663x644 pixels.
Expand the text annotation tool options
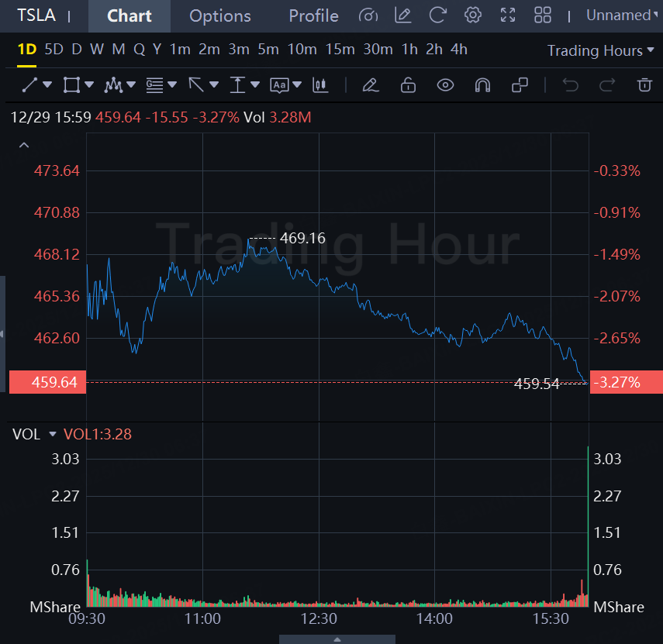[x=298, y=84]
